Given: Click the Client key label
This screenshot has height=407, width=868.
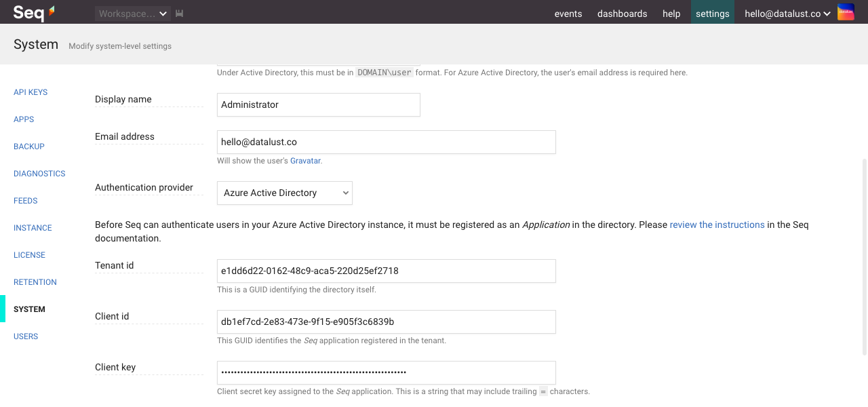Looking at the screenshot, I should [115, 367].
